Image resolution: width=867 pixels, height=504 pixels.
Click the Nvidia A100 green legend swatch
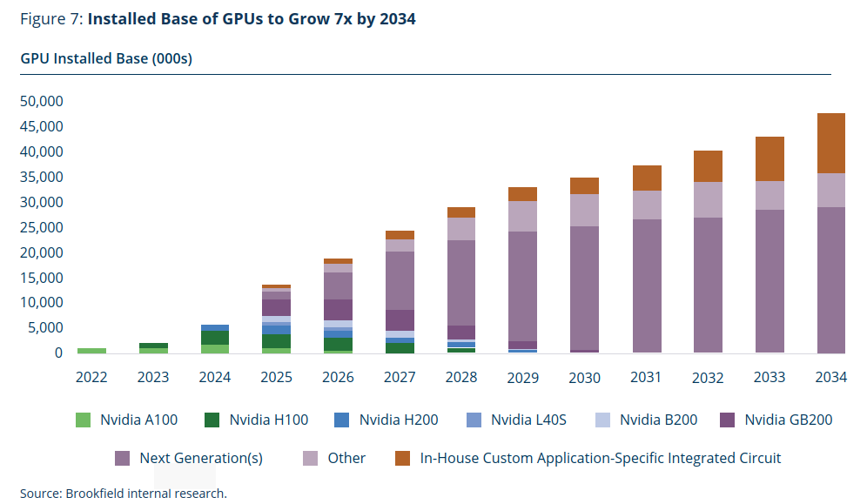tap(83, 420)
